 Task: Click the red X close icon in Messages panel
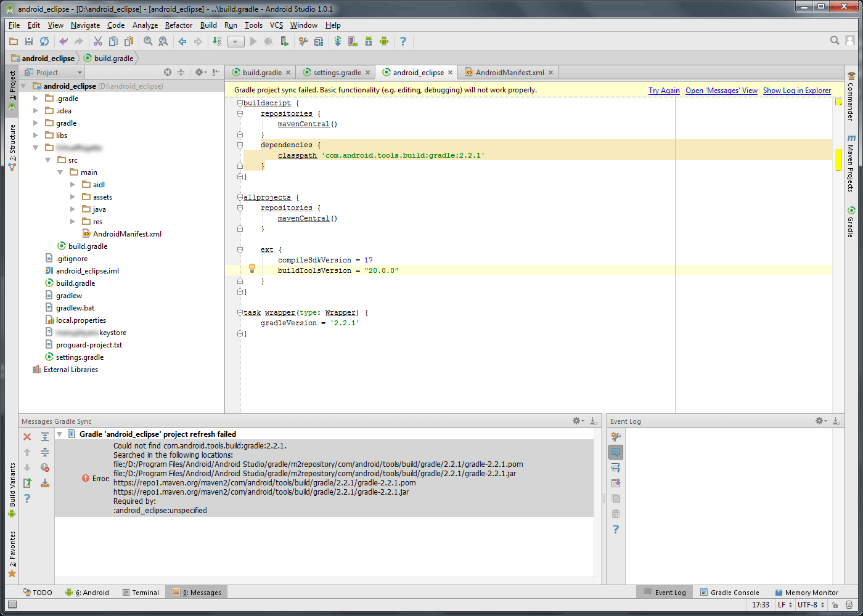27,437
